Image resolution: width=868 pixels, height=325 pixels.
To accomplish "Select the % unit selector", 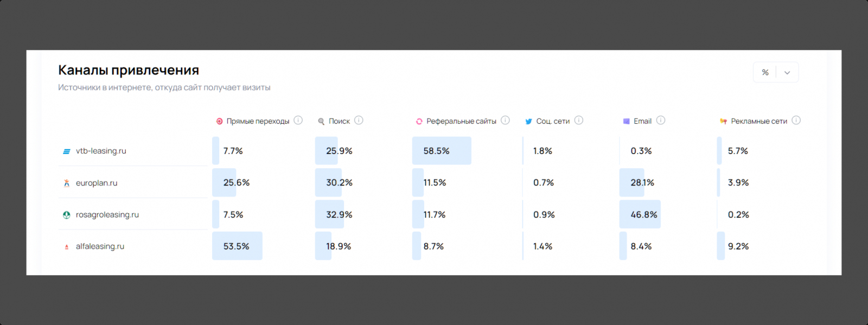I will coord(765,73).
